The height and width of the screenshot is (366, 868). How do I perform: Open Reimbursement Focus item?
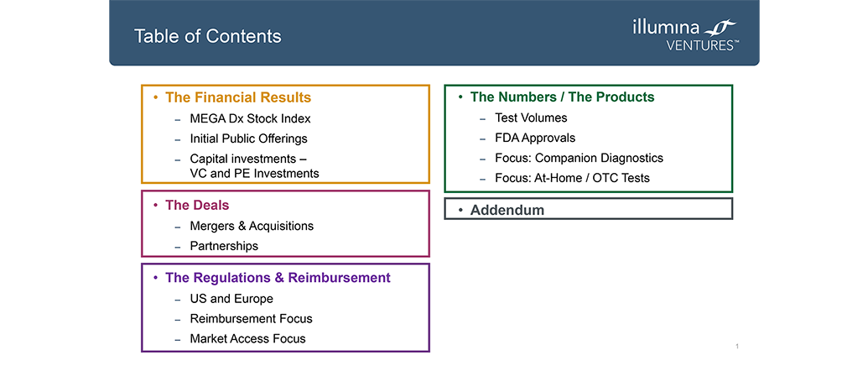point(252,319)
